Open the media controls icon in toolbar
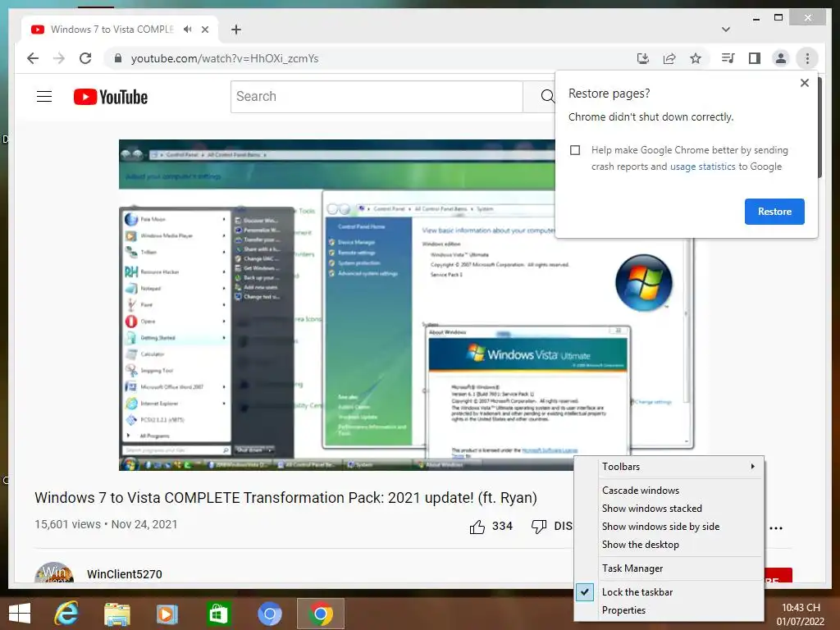Screen dimensions: 840x630 [x=728, y=58]
